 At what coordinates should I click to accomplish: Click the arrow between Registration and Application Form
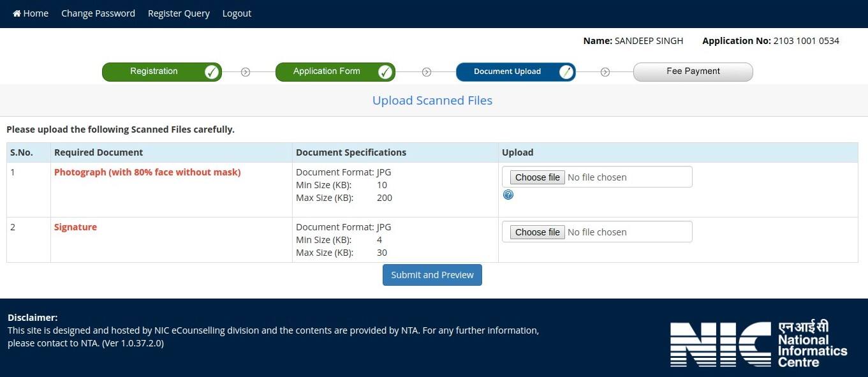coord(246,72)
